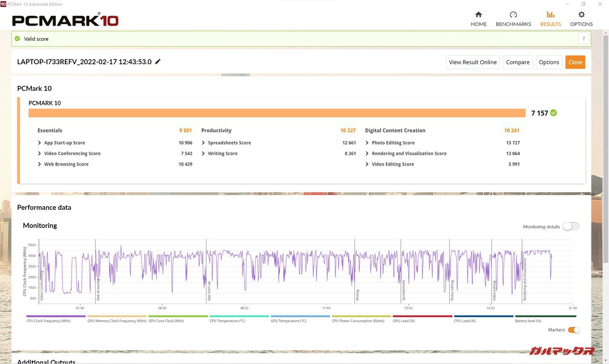Screen dimensions: 609x364
Task: Click the green check beside score 7 157
Action: (x=553, y=113)
